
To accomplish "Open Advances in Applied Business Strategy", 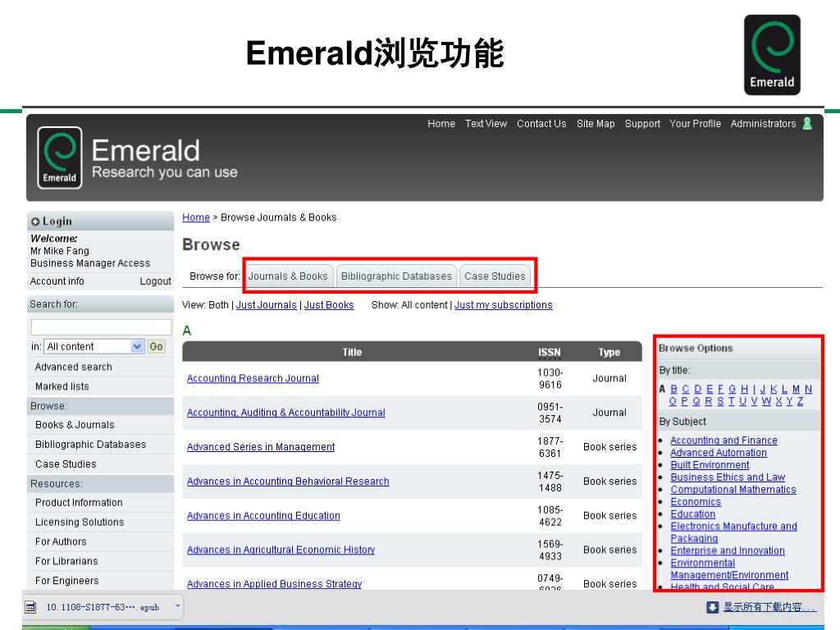I will pyautogui.click(x=274, y=584).
